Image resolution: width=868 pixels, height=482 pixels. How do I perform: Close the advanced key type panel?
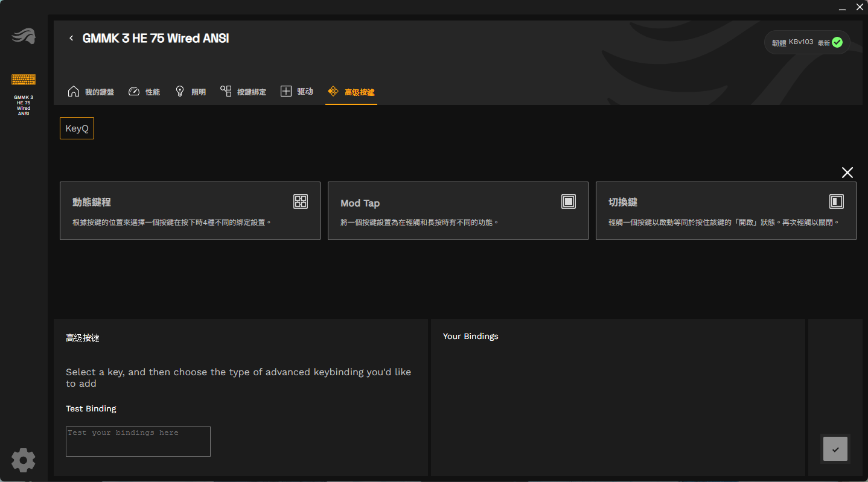coord(847,173)
